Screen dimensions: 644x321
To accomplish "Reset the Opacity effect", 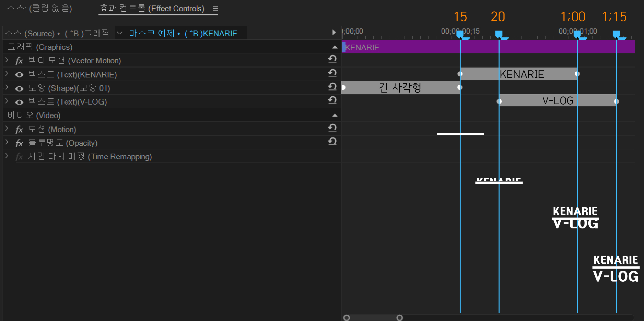I will pos(332,142).
